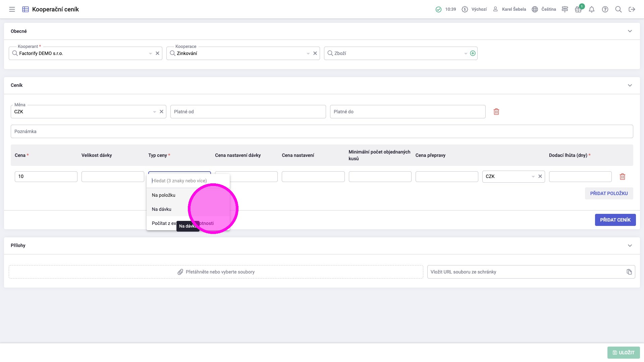Open the hamburger main menu

12,9
